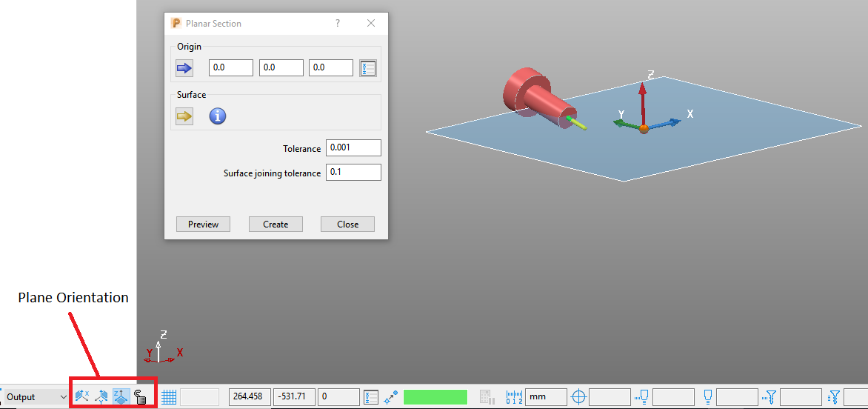This screenshot has width=868, height=409.
Task: Click the greyed calculator icon
Action: pos(487,397)
